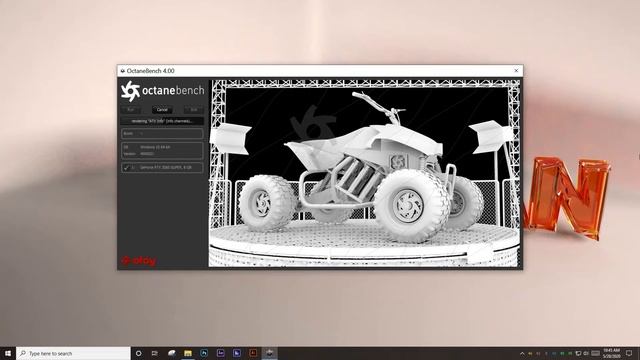Screen dimensions: 640x360
Task: Show hidden system tray icons
Action: [522, 353]
